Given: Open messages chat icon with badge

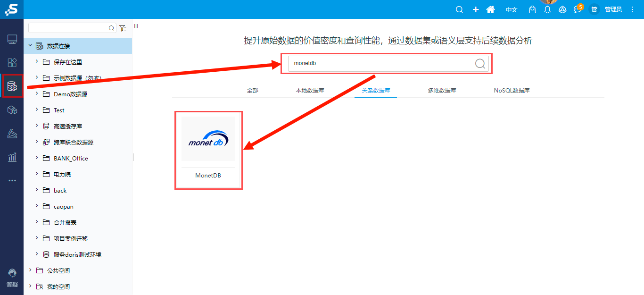Looking at the screenshot, I should (x=578, y=9).
